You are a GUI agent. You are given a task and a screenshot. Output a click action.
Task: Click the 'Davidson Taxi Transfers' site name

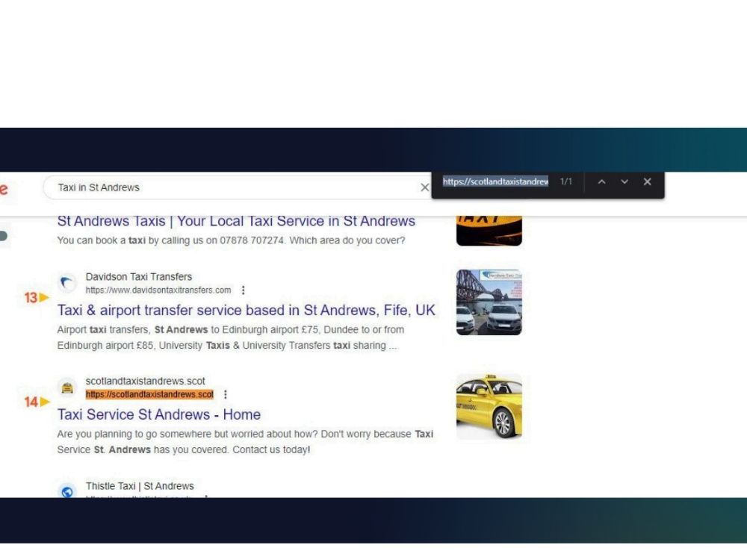pyautogui.click(x=139, y=277)
